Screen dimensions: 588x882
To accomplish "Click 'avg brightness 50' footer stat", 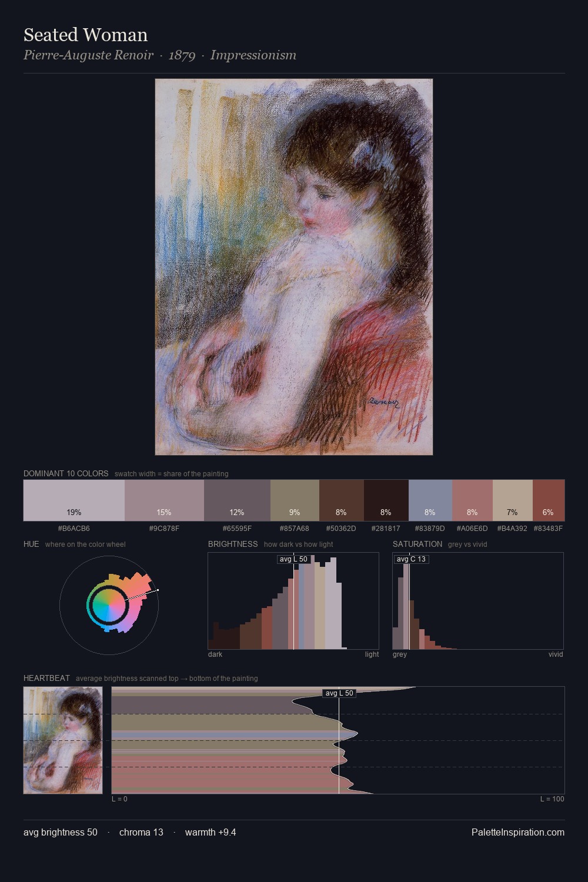I will 61,832.
